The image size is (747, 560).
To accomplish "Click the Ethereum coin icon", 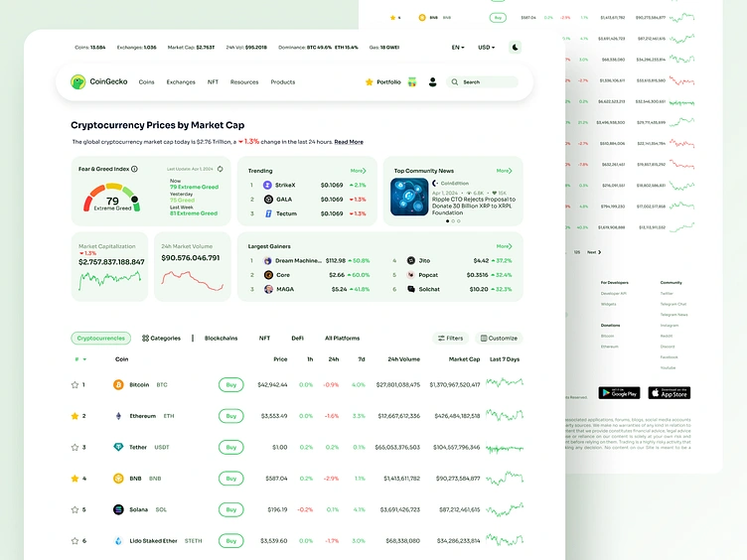I will (118, 416).
